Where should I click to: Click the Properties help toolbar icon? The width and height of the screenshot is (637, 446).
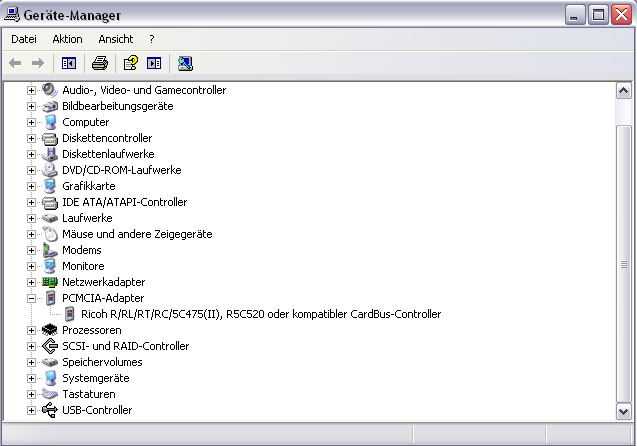130,63
